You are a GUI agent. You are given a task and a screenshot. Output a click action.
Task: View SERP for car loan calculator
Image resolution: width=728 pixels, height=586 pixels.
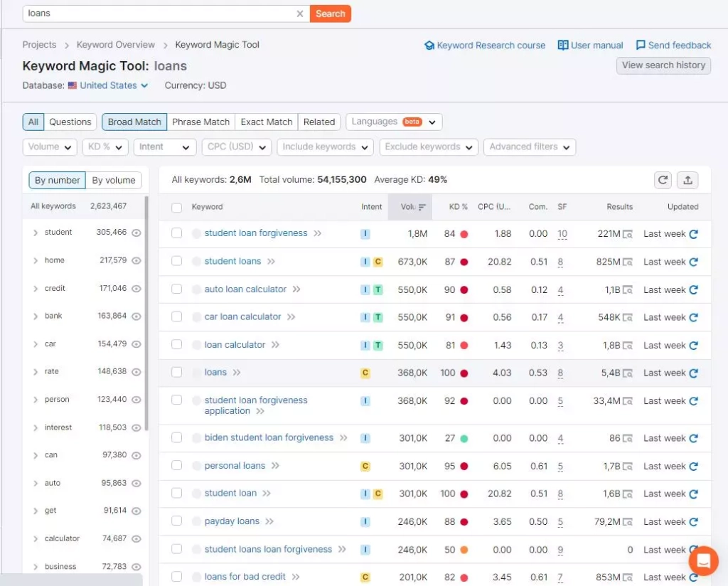[x=627, y=318]
